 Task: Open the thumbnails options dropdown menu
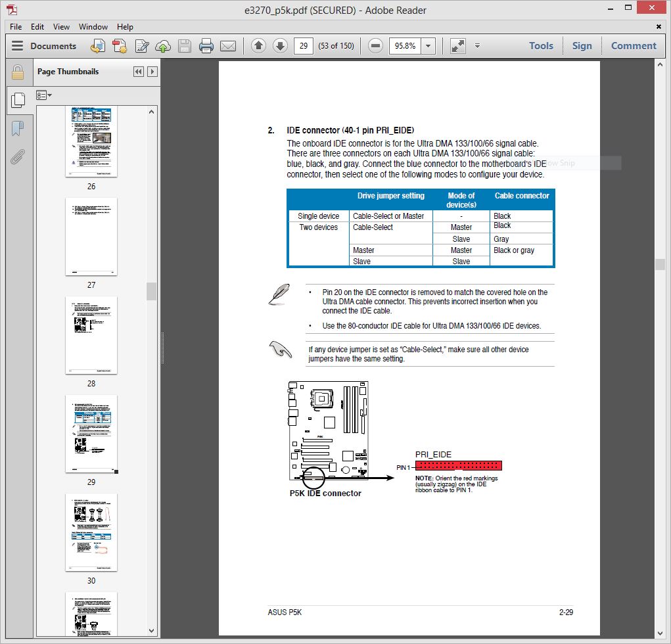pyautogui.click(x=44, y=95)
